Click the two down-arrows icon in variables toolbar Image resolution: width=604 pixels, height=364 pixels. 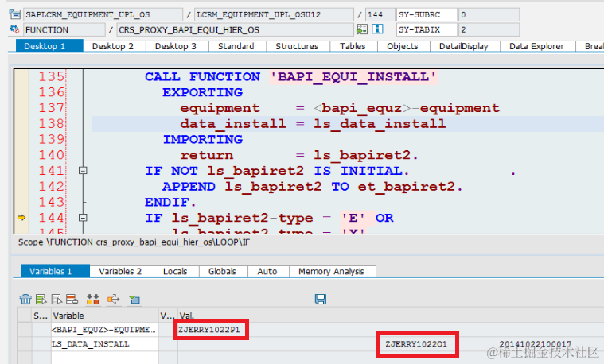(x=93, y=299)
